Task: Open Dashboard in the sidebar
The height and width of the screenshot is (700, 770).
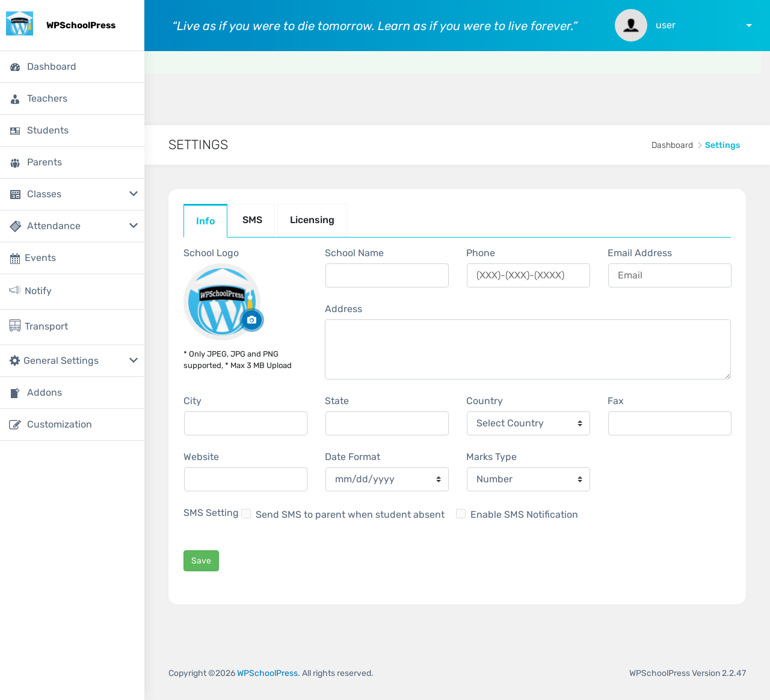Action: click(x=72, y=67)
